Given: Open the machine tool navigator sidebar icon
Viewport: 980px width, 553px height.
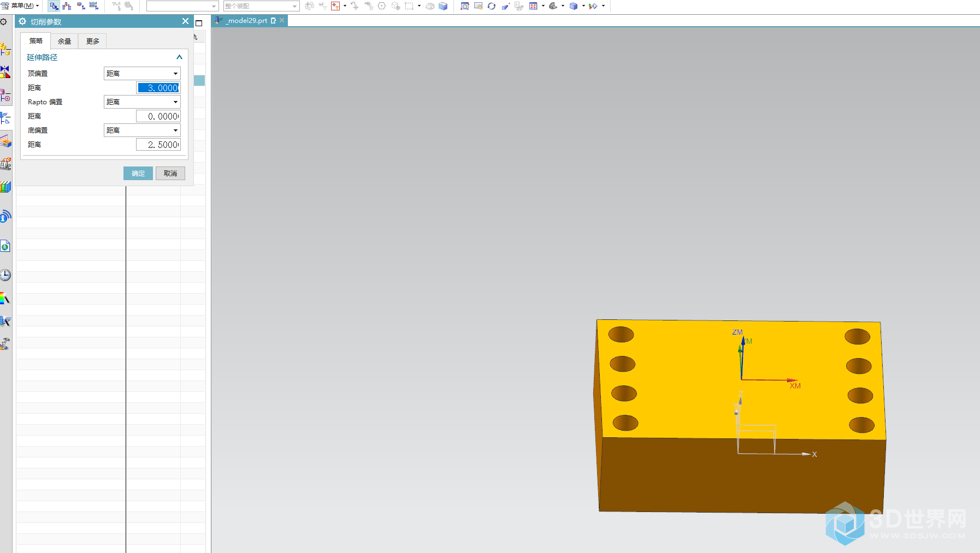Looking at the screenshot, I should point(5,164).
